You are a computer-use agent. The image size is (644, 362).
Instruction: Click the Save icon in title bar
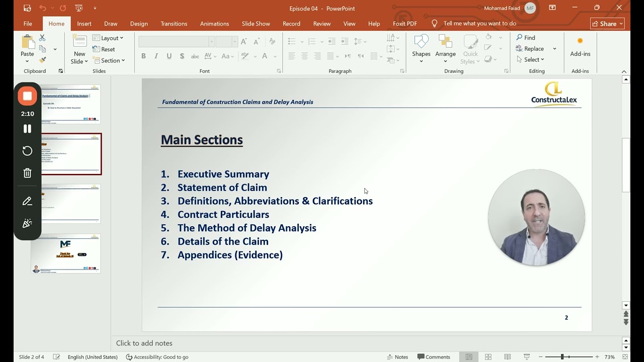27,8
